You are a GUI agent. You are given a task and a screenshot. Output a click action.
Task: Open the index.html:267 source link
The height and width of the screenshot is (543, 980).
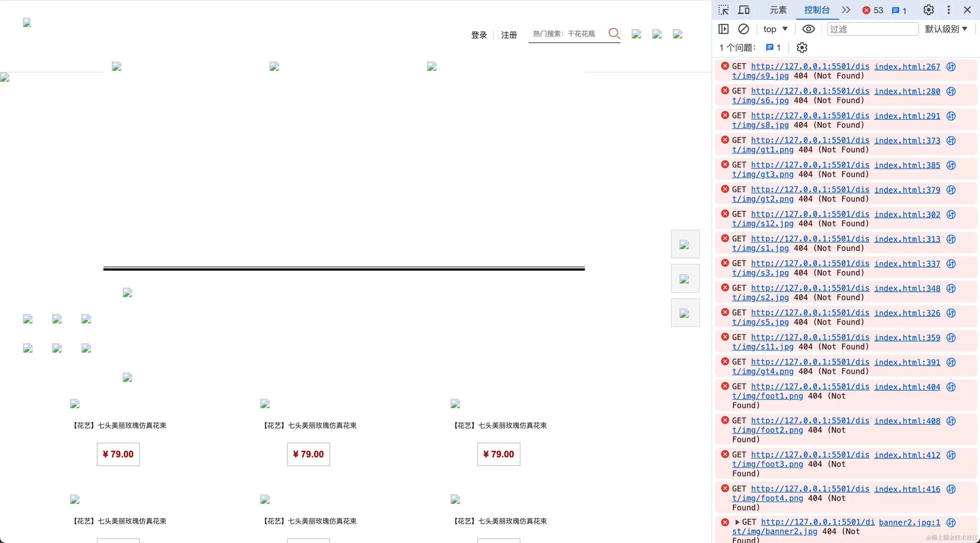[907, 66]
